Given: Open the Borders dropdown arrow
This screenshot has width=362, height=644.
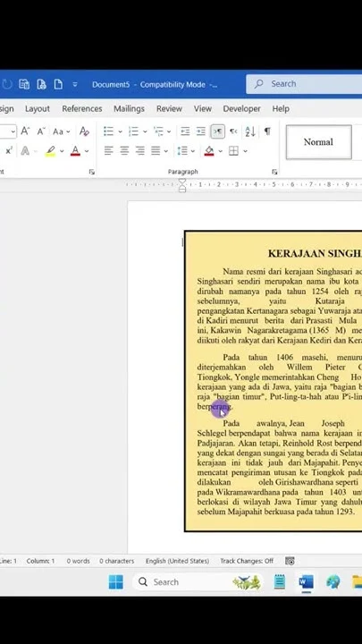Looking at the screenshot, I should [x=245, y=151].
